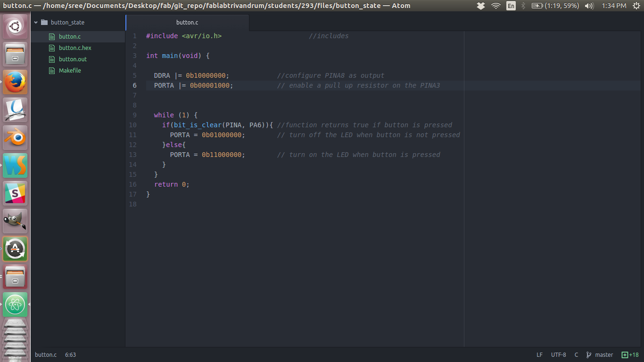Click 'DDRA' on line 5

click(x=162, y=75)
